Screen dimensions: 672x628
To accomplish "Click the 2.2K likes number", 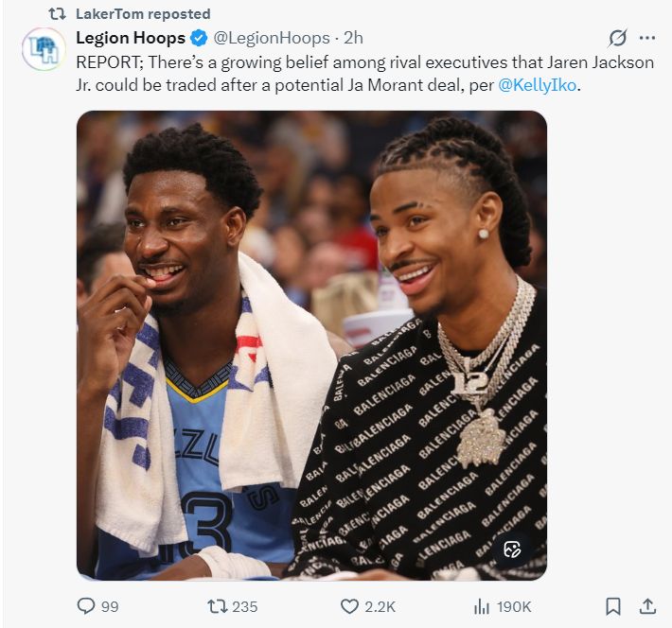I will pos(380,606).
